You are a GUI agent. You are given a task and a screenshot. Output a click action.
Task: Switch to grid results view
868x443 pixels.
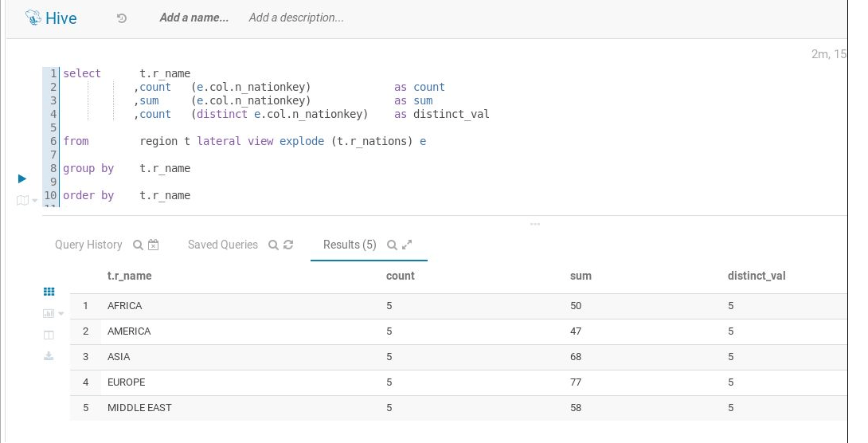point(49,292)
